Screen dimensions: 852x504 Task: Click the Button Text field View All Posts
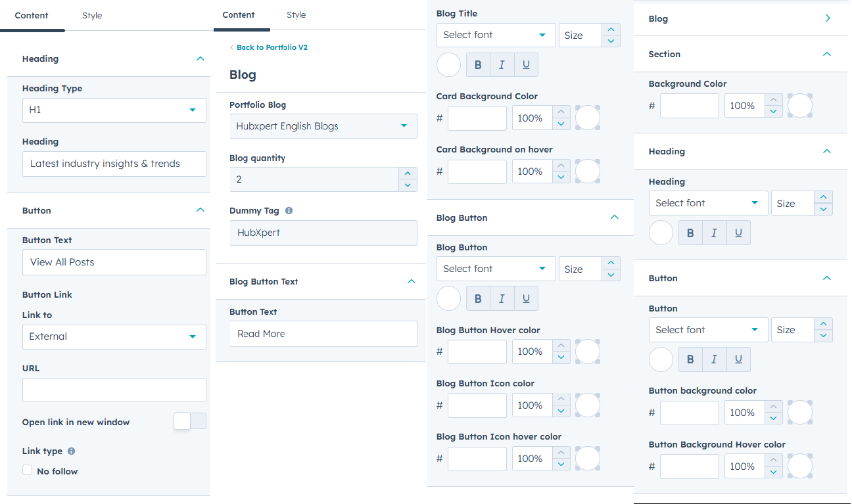[x=114, y=262]
